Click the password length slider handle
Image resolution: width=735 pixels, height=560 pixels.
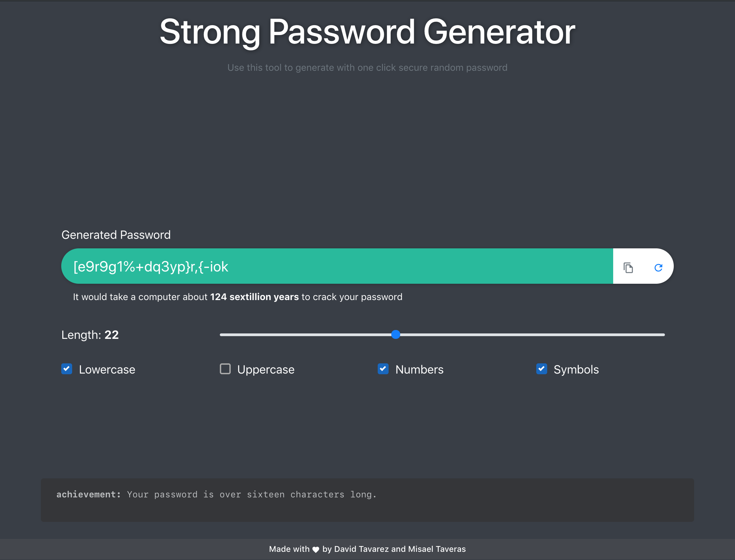click(x=395, y=334)
